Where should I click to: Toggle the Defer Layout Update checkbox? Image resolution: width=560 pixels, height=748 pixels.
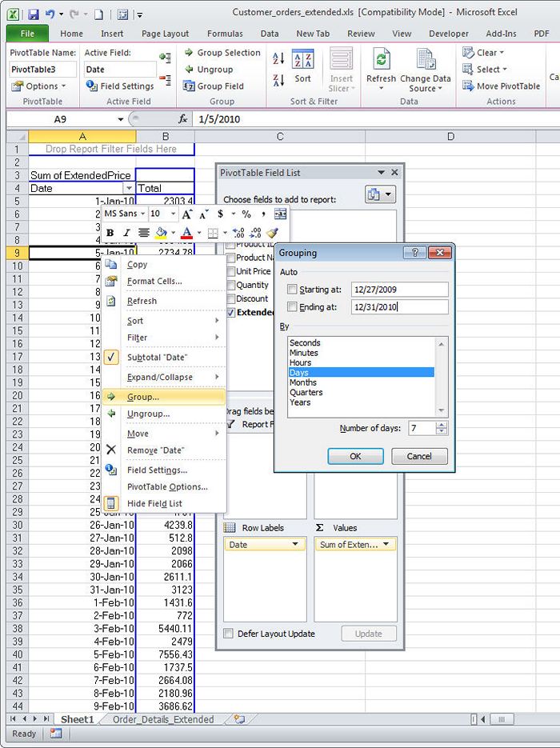coord(228,634)
